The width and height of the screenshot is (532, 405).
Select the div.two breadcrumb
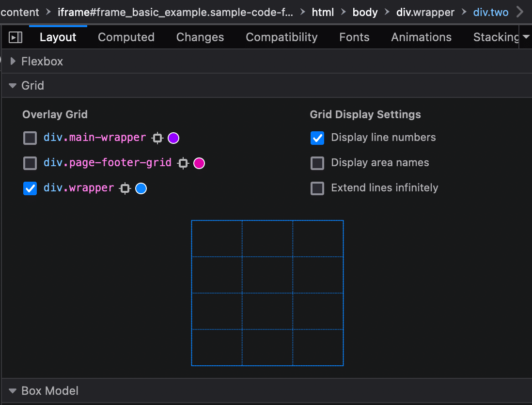(491, 12)
